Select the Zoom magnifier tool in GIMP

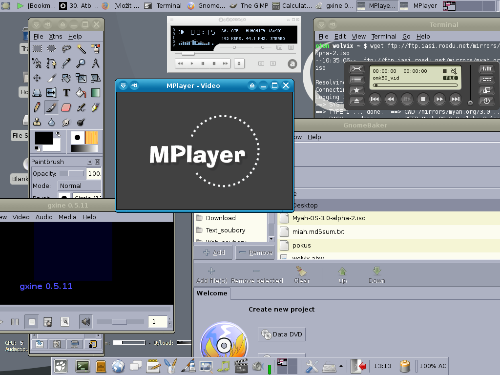point(81,63)
